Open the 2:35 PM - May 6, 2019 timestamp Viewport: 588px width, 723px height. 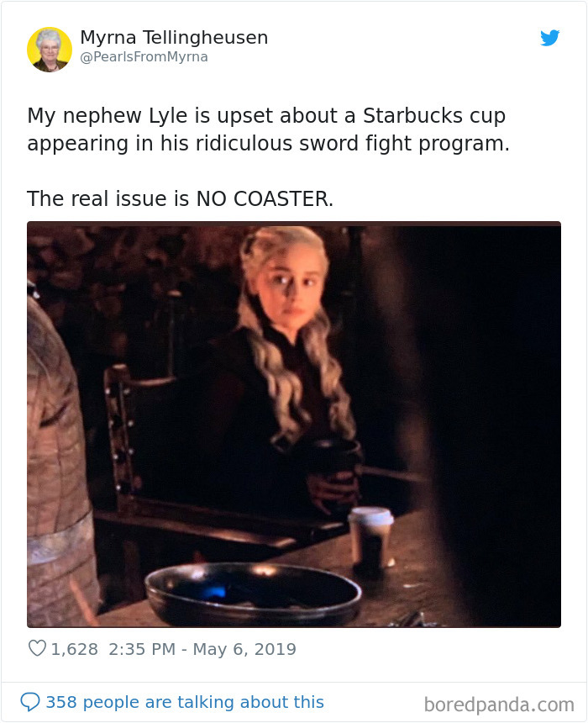(x=202, y=649)
